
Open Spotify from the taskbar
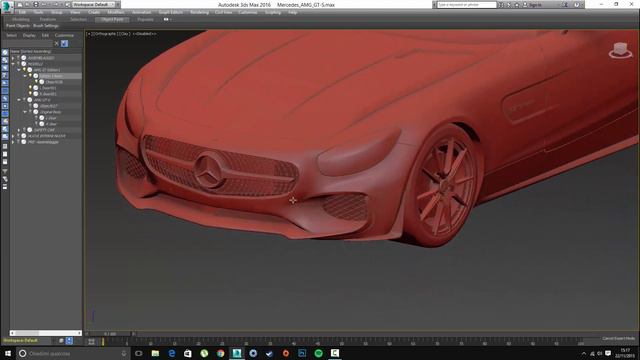tap(318, 353)
